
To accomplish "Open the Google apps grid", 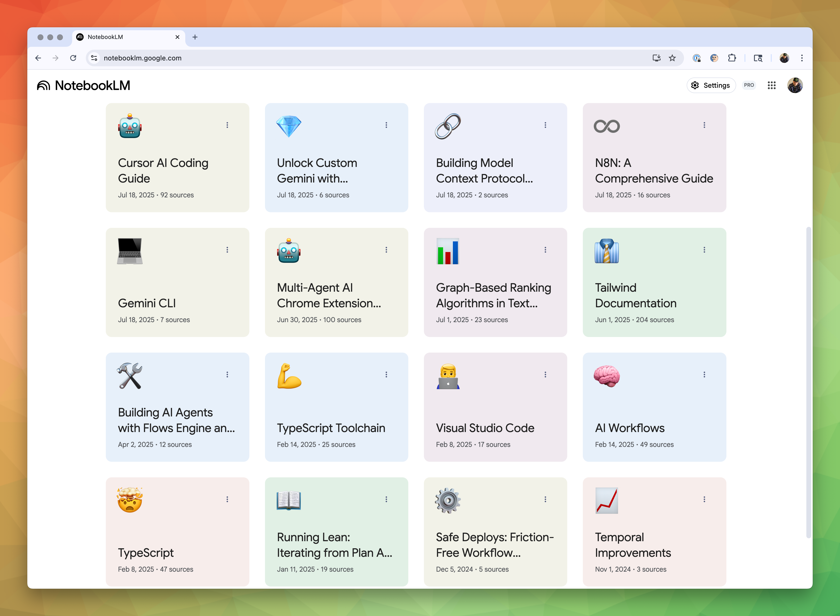I will [x=771, y=85].
